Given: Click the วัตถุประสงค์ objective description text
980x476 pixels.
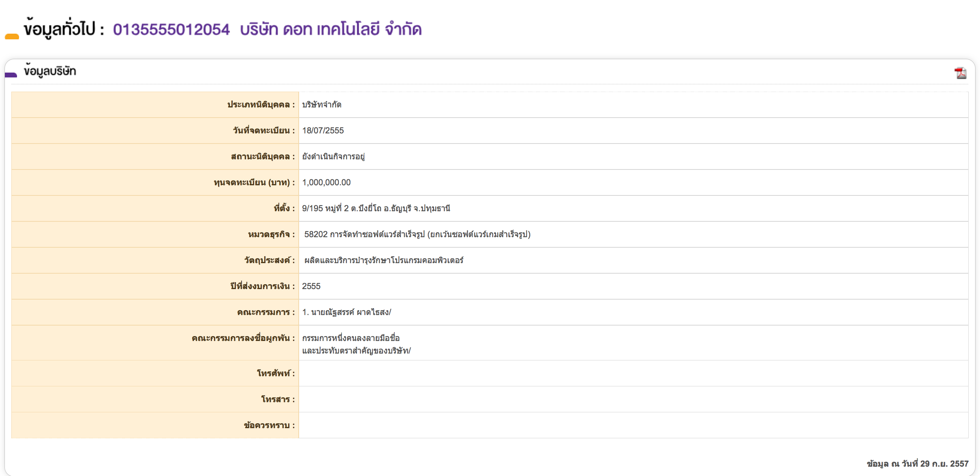Looking at the screenshot, I should click(x=383, y=260).
